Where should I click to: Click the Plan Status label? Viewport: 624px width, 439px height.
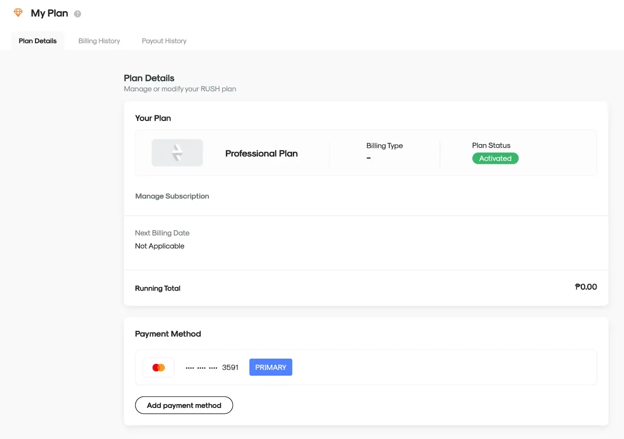pos(491,145)
